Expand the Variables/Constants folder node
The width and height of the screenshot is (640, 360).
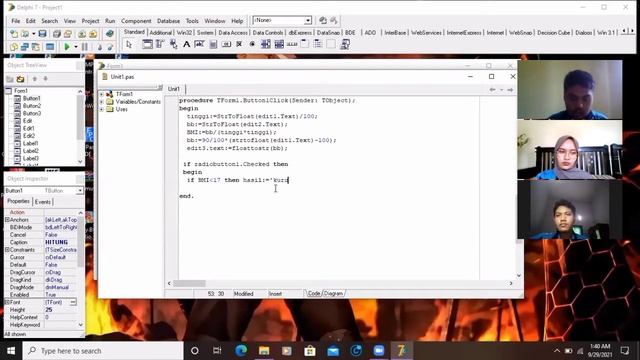click(102, 102)
